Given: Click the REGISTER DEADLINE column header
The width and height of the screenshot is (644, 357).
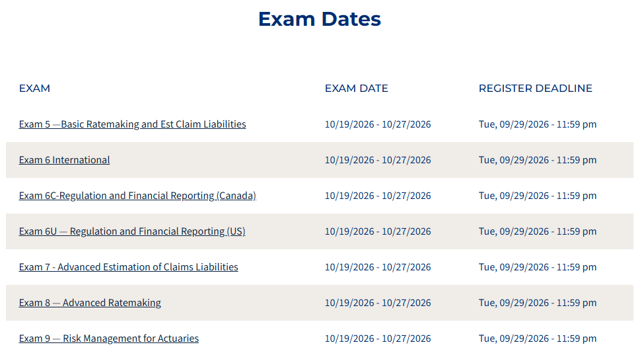Looking at the screenshot, I should pyautogui.click(x=536, y=89).
